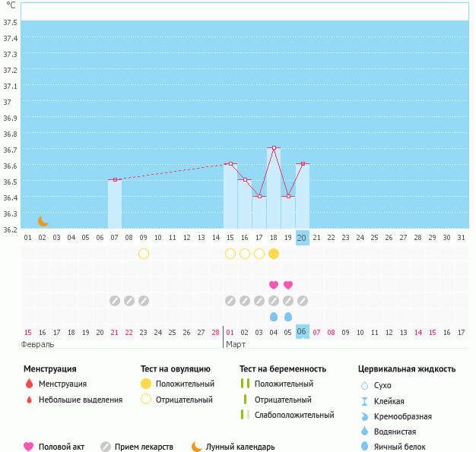Click the orange crescent moon on the temperature chart
This screenshot has height=452, width=476.
click(x=43, y=220)
